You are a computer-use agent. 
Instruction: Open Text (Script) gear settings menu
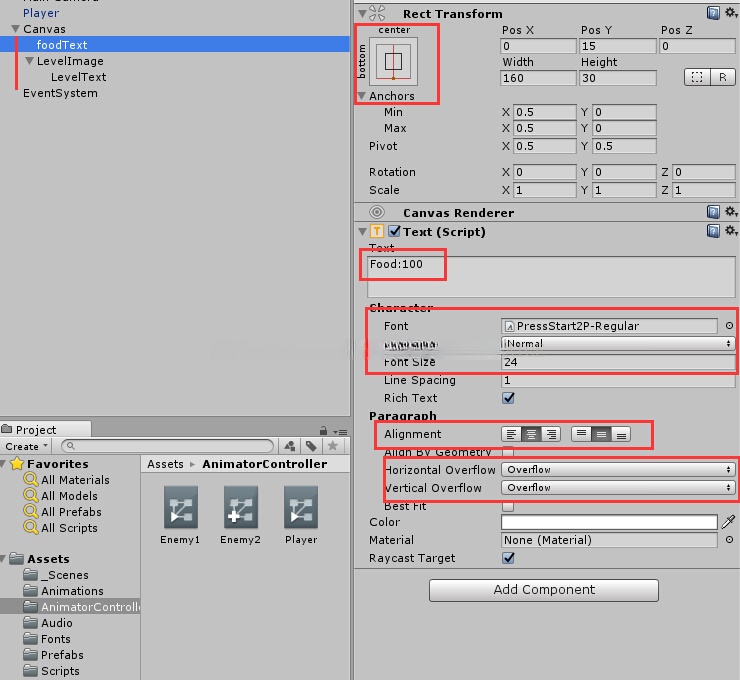(x=731, y=231)
